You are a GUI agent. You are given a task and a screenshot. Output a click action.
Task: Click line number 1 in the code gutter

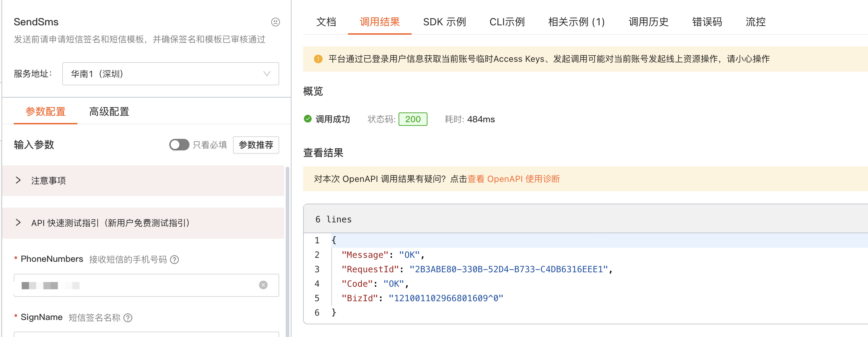(x=317, y=240)
